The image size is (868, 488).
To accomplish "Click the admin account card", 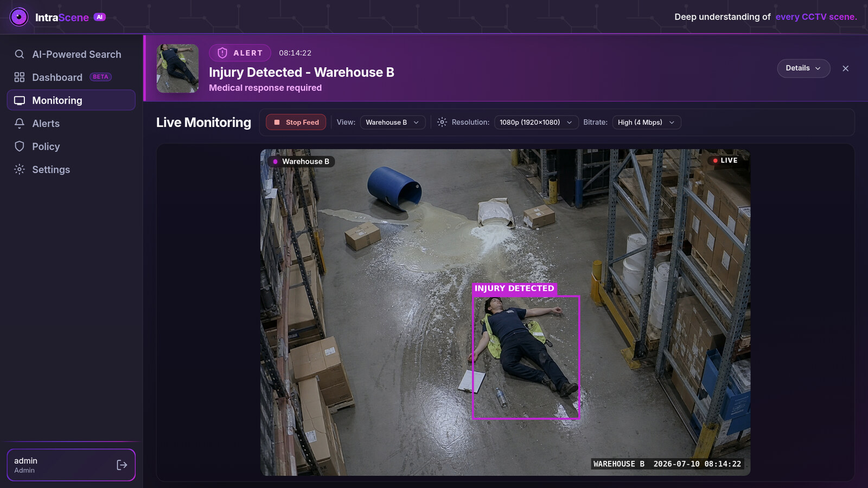I will (71, 465).
